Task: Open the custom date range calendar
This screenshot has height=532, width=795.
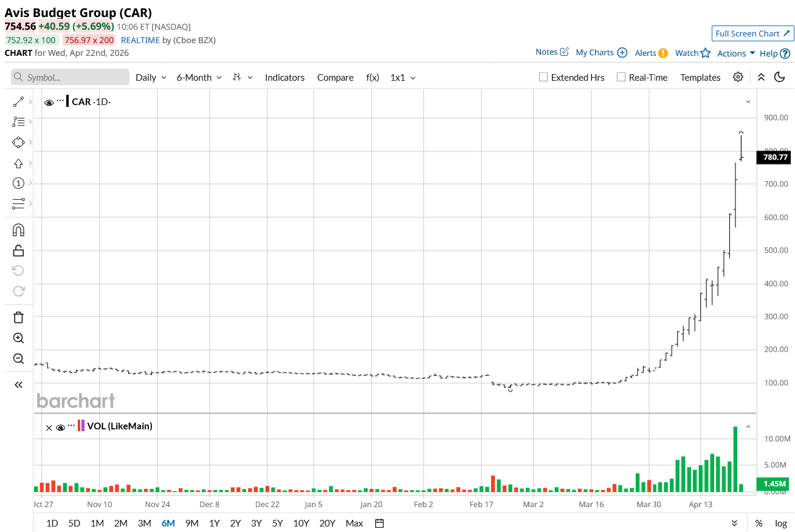Action: pyautogui.click(x=379, y=523)
